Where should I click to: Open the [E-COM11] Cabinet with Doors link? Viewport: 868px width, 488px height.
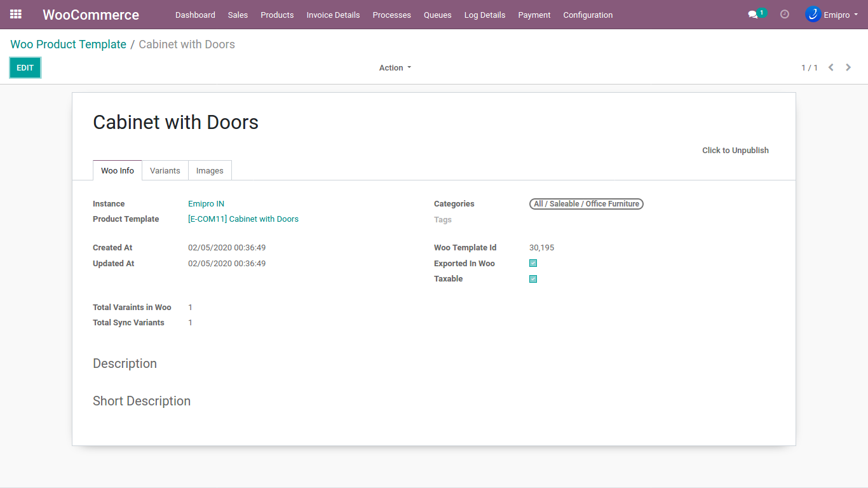pyautogui.click(x=243, y=219)
